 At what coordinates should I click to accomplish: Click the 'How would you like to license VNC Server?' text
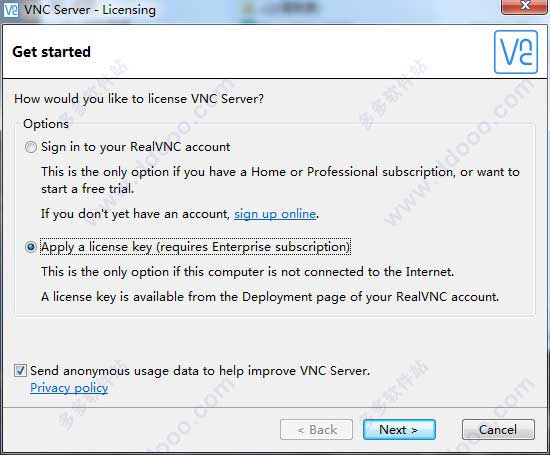(x=139, y=99)
